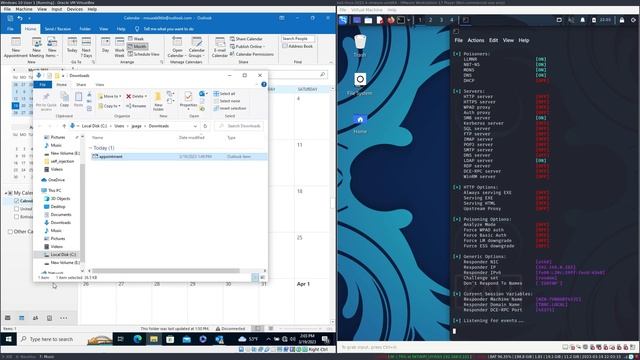Click Select all in explorer
Image resolution: width=640 pixels, height=360 pixels.
tap(224, 93)
